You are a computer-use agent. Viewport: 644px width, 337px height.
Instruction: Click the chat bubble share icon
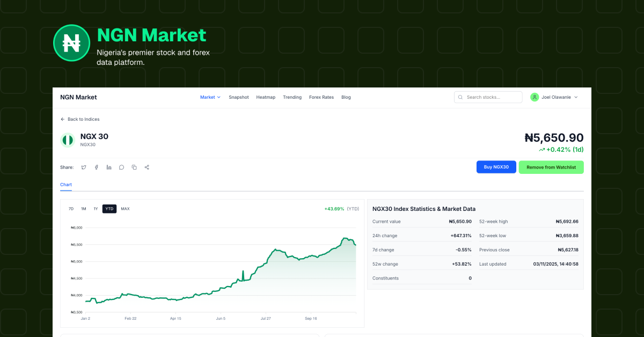[122, 167]
